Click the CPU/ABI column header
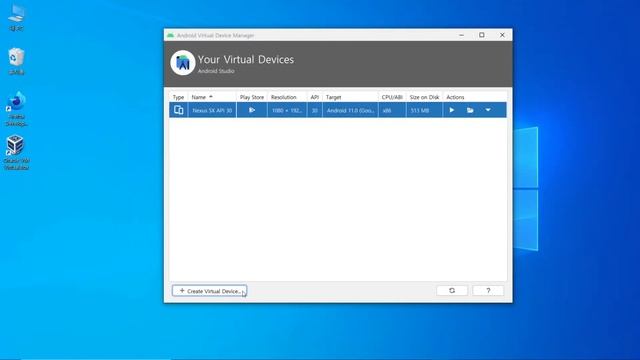The height and width of the screenshot is (360, 640). (392, 97)
